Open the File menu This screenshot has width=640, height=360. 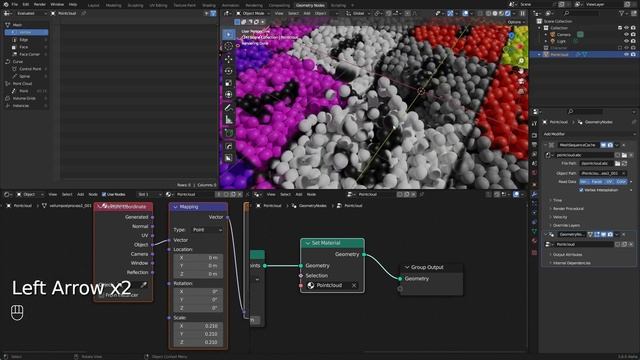pyautogui.click(x=15, y=4)
